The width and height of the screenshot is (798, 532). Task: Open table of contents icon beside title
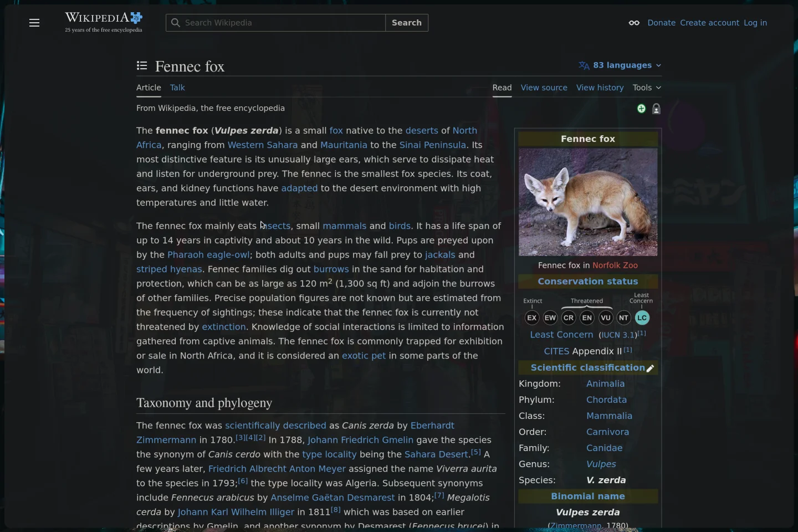pos(142,66)
